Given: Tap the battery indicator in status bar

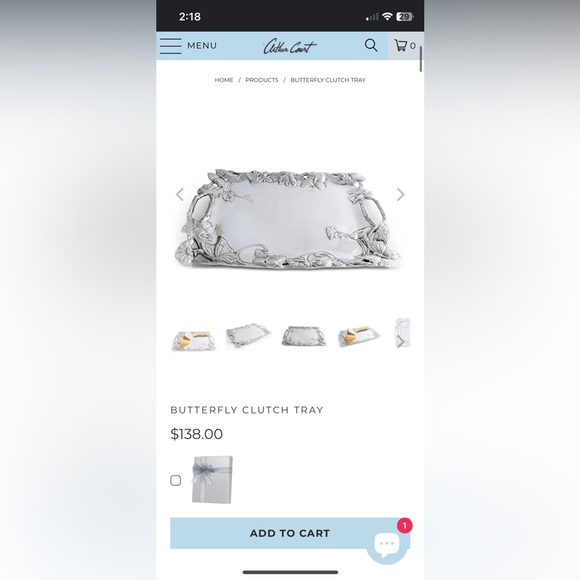Looking at the screenshot, I should [x=405, y=16].
